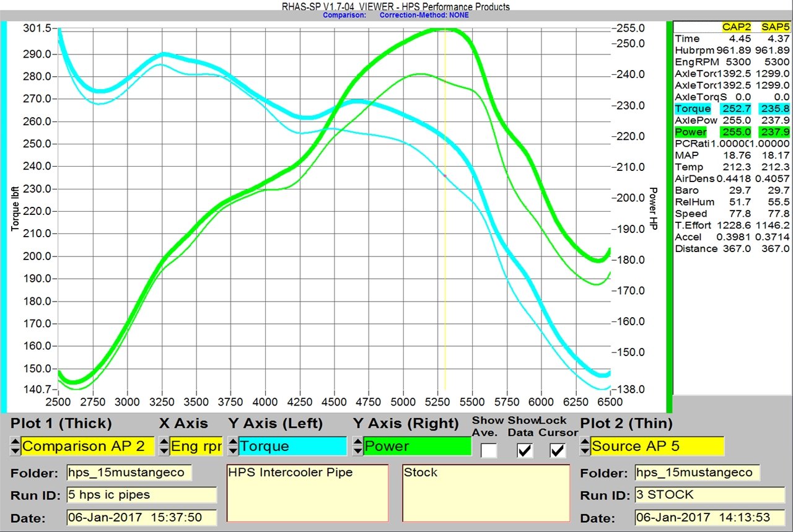Click the T.Effort row label

point(693,225)
